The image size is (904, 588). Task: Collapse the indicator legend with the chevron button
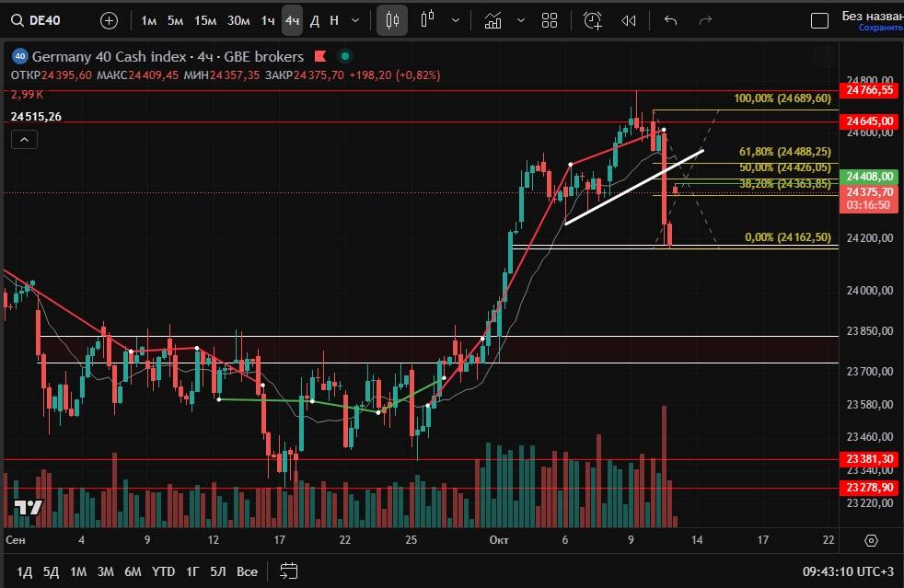[x=24, y=140]
